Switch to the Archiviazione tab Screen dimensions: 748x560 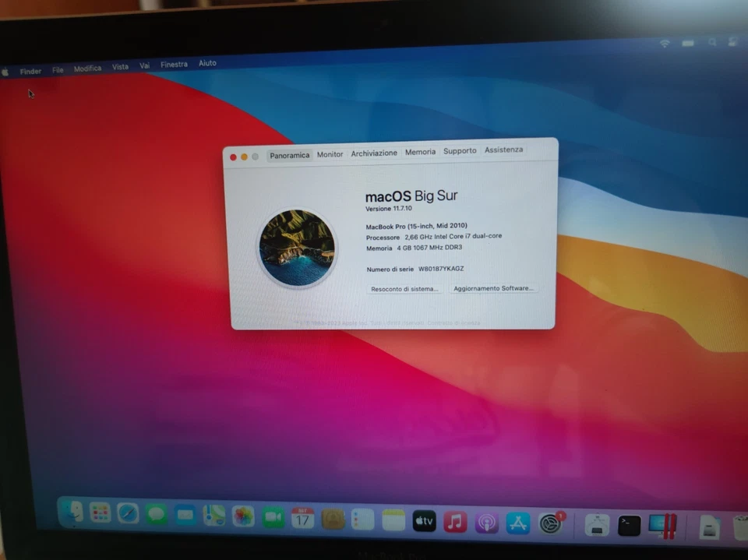click(x=374, y=153)
